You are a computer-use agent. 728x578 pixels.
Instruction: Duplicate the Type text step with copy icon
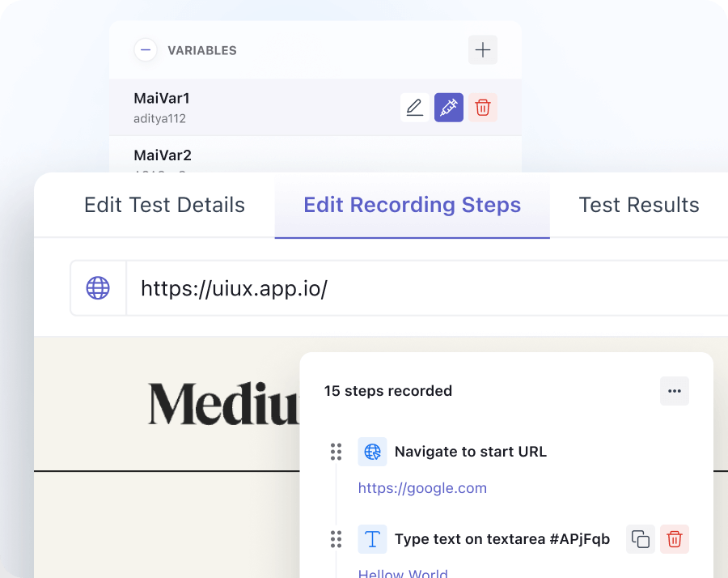coord(641,539)
